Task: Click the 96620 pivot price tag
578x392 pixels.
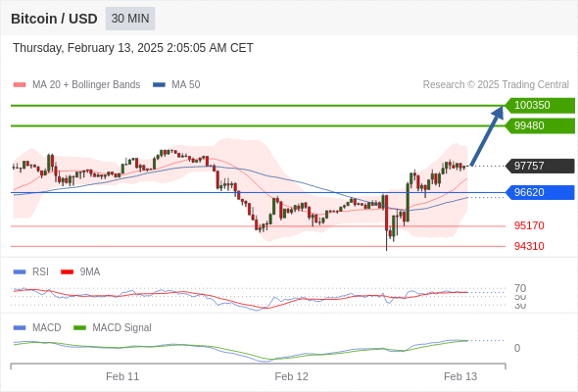Action: pos(540,192)
